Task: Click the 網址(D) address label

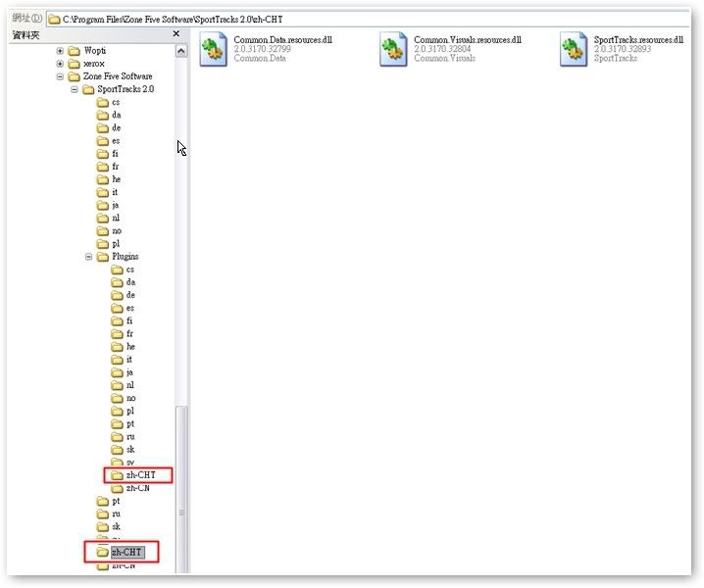Action: pos(26,19)
